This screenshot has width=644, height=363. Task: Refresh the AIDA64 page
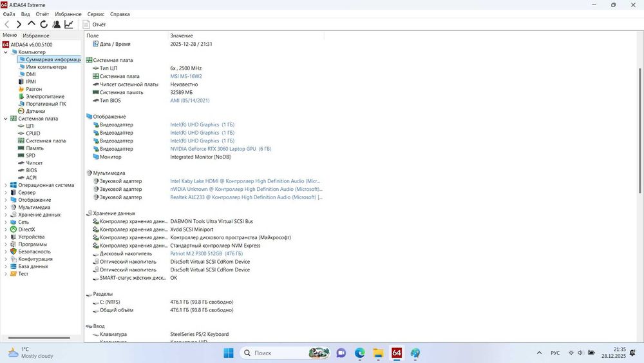(44, 25)
